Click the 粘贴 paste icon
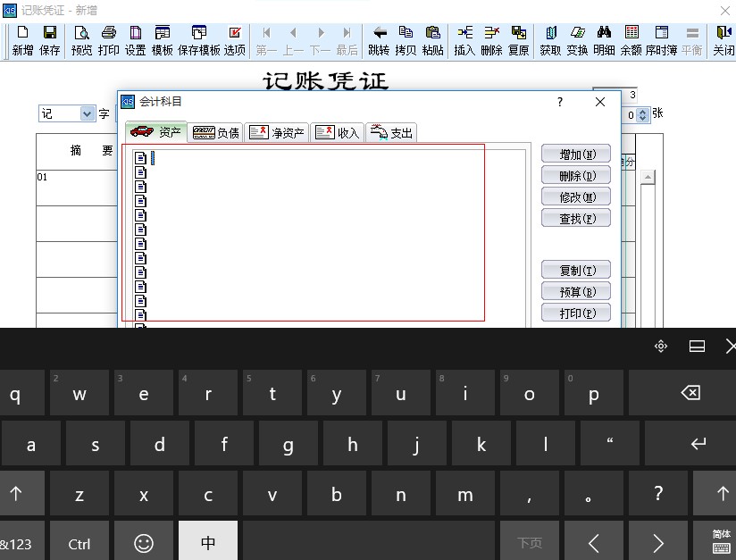 (432, 40)
